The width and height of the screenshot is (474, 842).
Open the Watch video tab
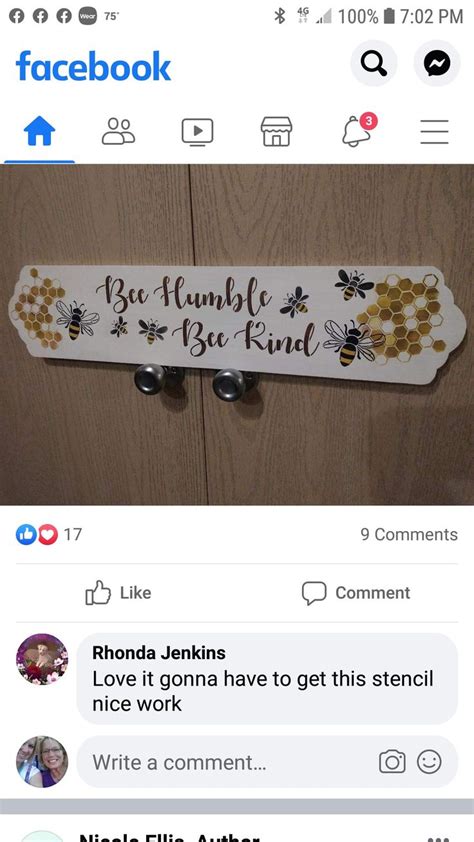coord(197,132)
